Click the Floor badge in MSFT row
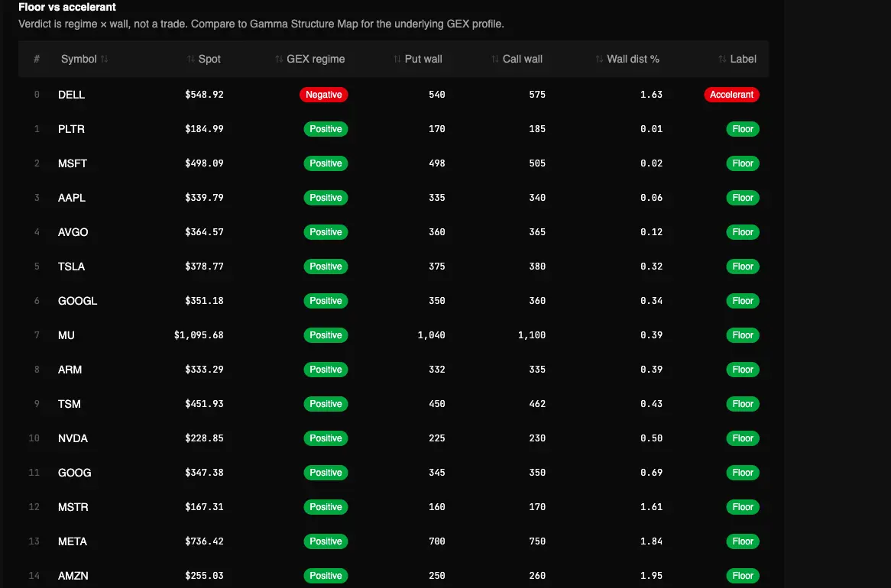The image size is (891, 588). (x=743, y=163)
